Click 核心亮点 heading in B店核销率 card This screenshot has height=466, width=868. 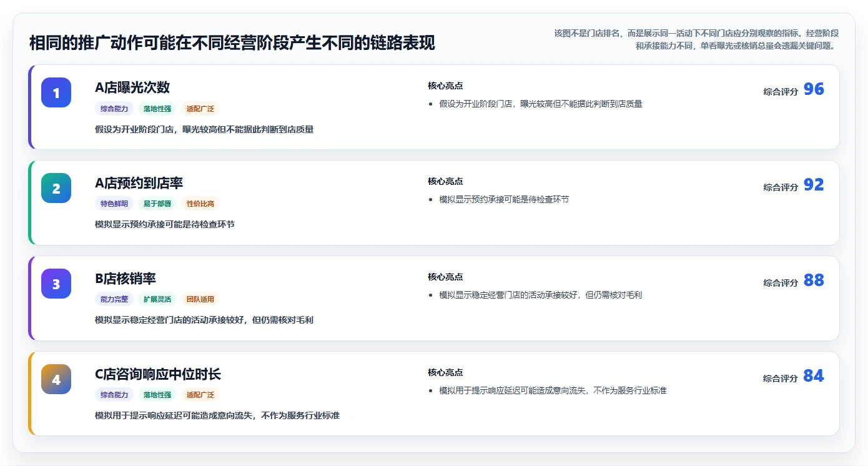tap(445, 277)
